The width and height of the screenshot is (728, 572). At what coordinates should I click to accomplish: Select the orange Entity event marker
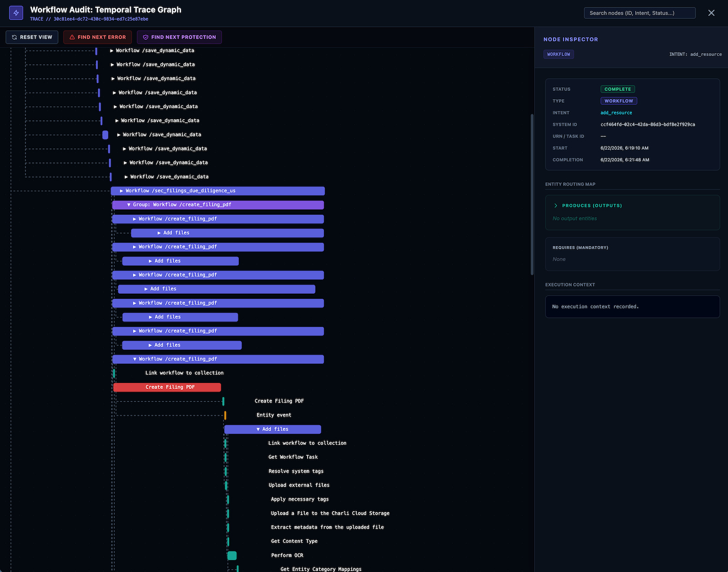click(225, 415)
